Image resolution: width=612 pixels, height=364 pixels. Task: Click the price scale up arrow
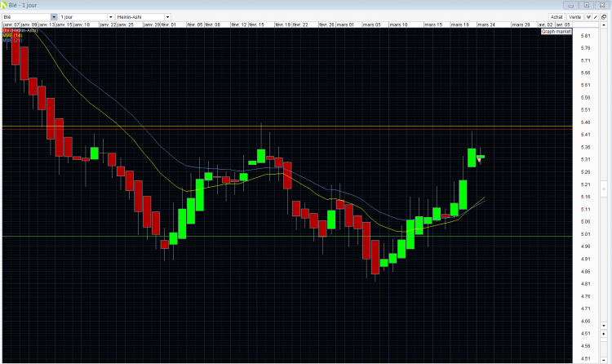pyautogui.click(x=604, y=25)
